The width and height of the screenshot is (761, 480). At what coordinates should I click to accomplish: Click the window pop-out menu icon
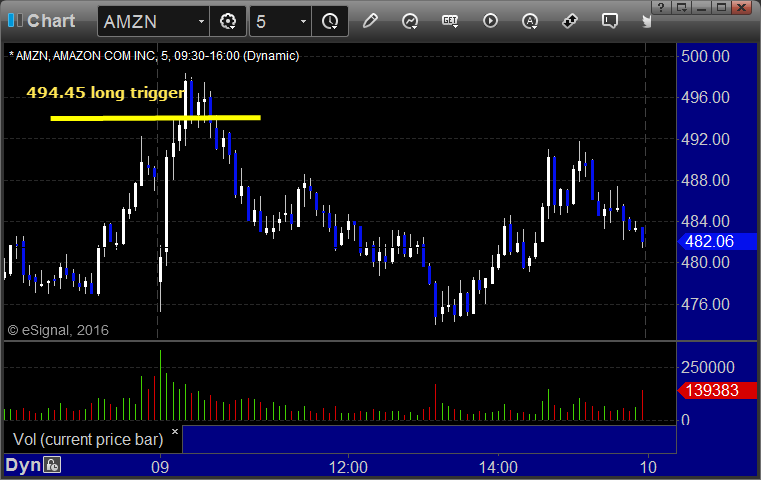coord(681,7)
